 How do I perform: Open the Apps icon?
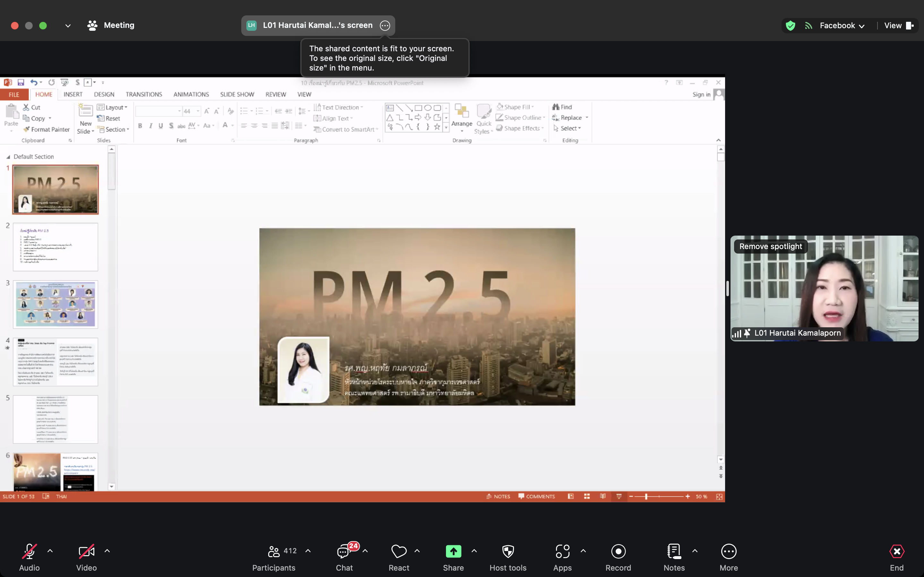(x=562, y=551)
